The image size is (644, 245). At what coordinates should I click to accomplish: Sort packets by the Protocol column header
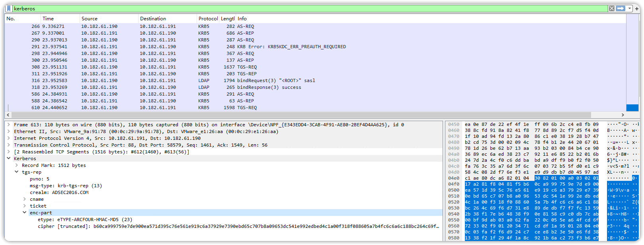(x=208, y=19)
